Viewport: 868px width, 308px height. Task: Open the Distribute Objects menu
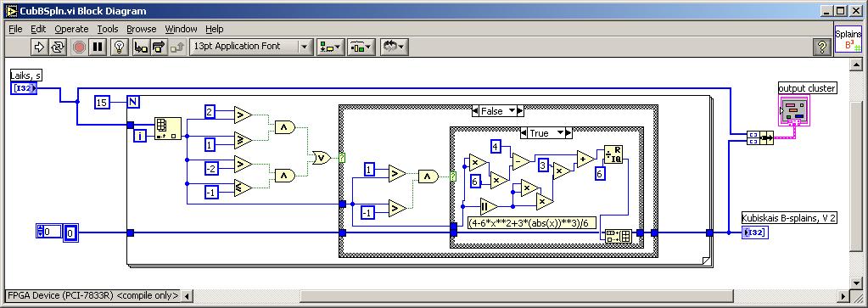tap(361, 47)
